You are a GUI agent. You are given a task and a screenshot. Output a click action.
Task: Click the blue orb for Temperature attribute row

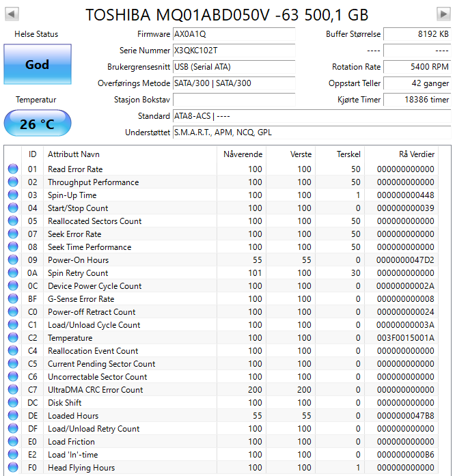[13, 338]
